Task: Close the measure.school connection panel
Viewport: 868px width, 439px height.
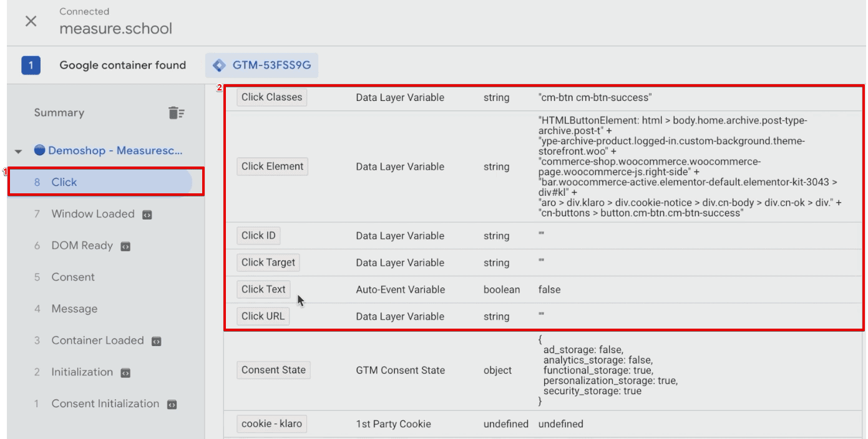Action: (30, 20)
